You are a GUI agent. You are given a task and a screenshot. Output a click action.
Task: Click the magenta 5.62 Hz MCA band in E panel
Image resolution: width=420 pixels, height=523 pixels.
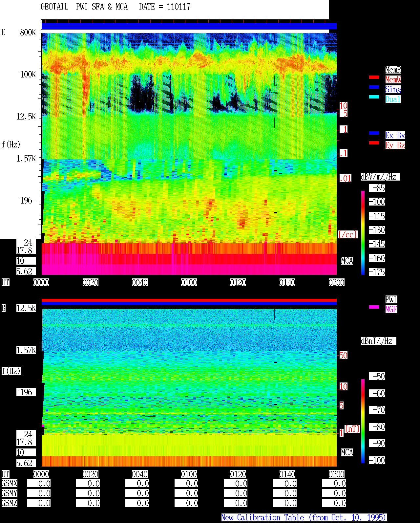click(x=189, y=270)
